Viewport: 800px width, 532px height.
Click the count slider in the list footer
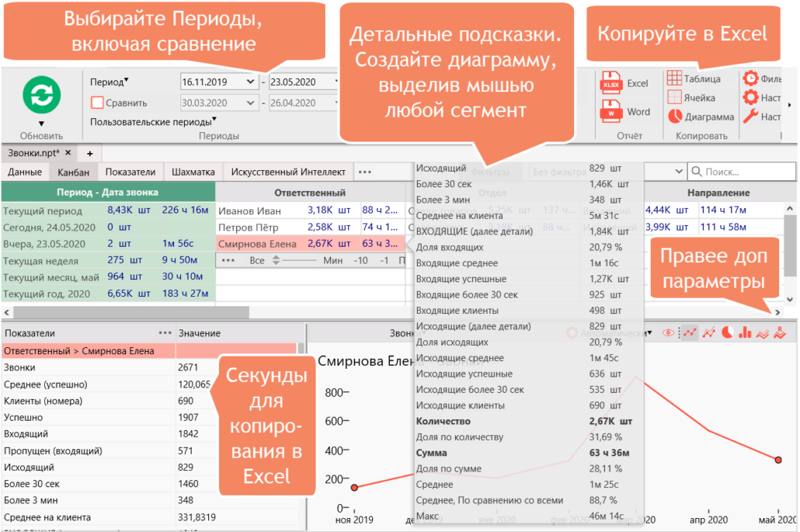coord(300,260)
